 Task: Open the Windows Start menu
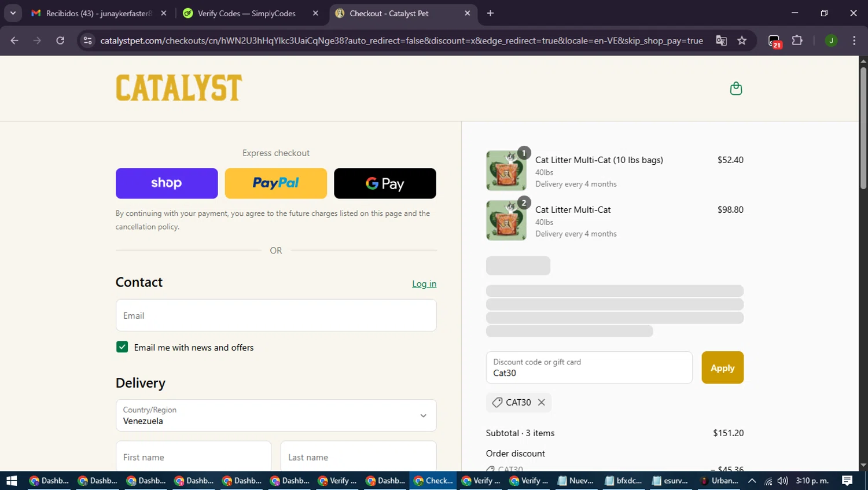tap(12, 480)
